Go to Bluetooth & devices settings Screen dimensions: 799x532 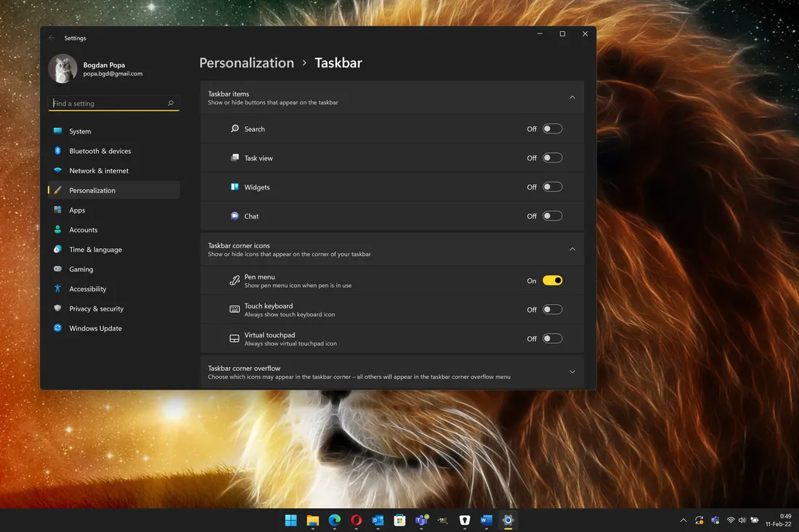pos(100,151)
